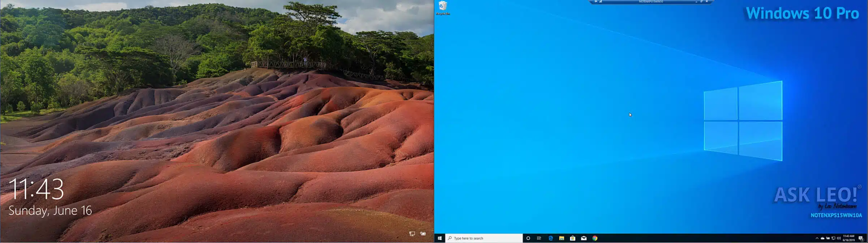Click the battery tray icon
868x243 pixels.
click(828, 238)
